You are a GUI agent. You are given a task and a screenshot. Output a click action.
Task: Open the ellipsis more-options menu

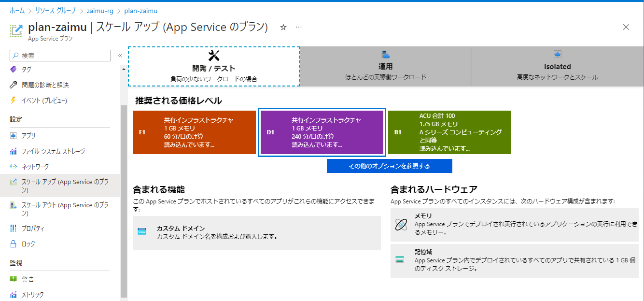point(298,28)
